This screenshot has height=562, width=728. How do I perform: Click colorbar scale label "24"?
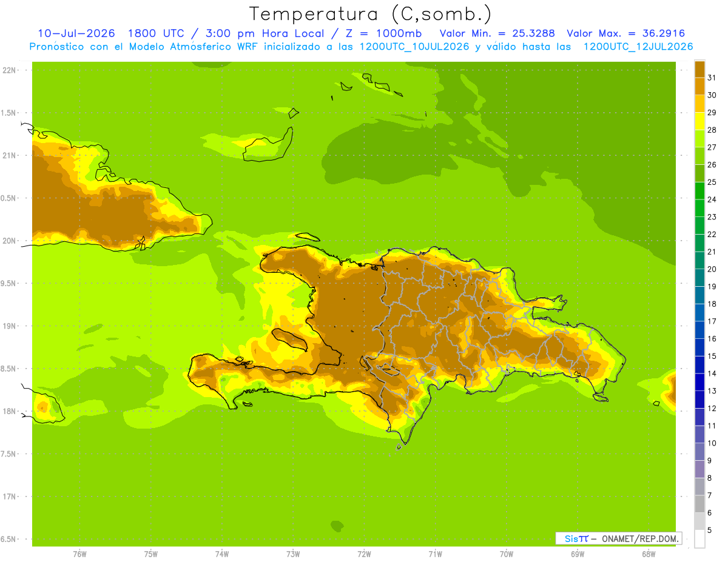click(712, 199)
